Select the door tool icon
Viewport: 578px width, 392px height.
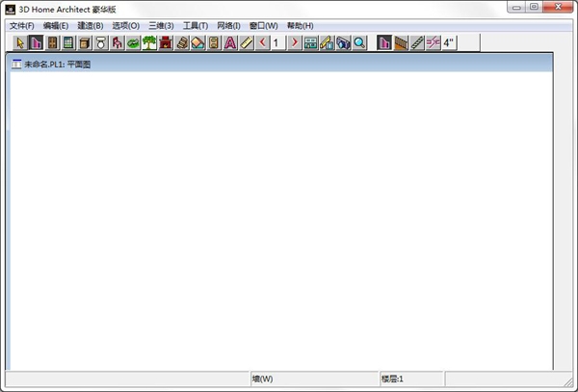pyautogui.click(x=52, y=42)
